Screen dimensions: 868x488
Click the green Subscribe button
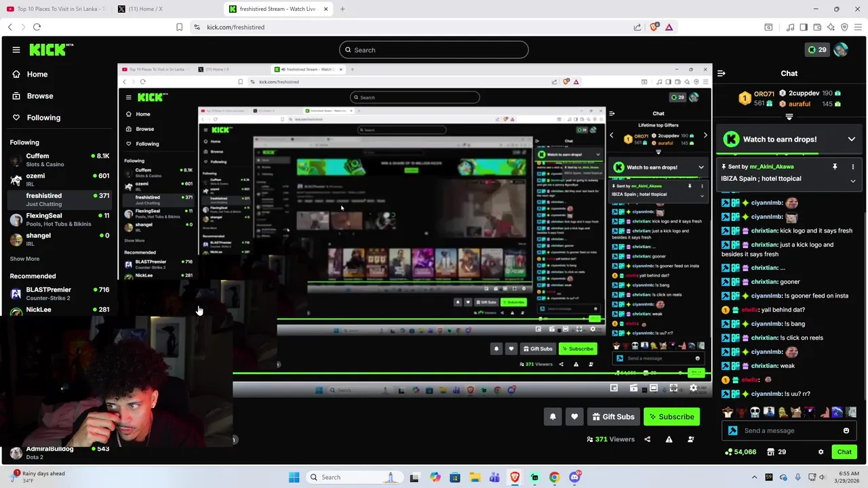671,417
